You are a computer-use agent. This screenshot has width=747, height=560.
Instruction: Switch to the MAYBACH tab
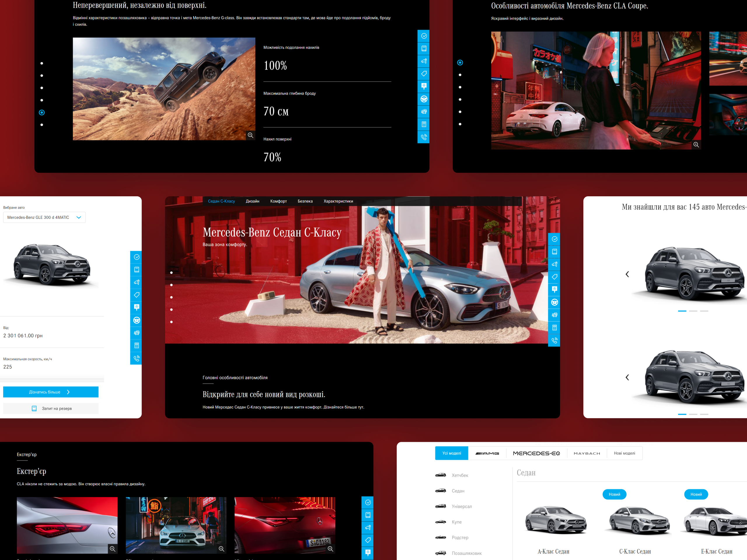587,453
